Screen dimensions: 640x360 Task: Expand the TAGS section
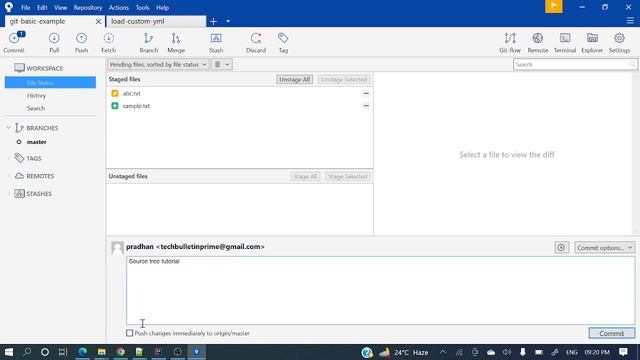coord(9,158)
